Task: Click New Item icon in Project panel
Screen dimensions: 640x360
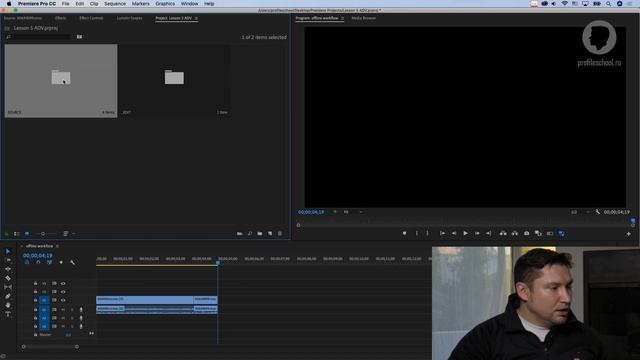Action: tap(270, 233)
